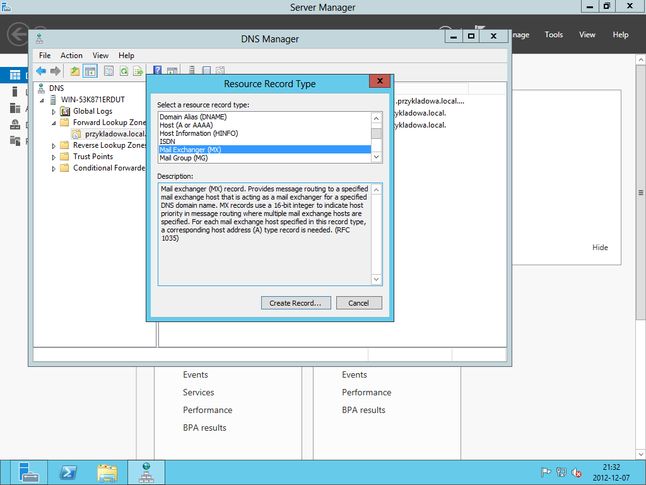646x485 pixels.
Task: Open Dashboard icon in Server Manager sidebar
Action: click(15, 75)
